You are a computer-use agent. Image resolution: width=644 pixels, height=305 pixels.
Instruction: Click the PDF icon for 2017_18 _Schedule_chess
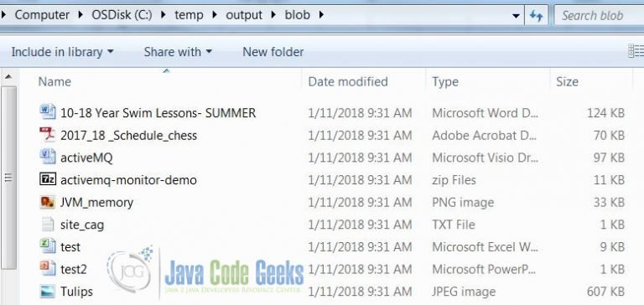[48, 135]
